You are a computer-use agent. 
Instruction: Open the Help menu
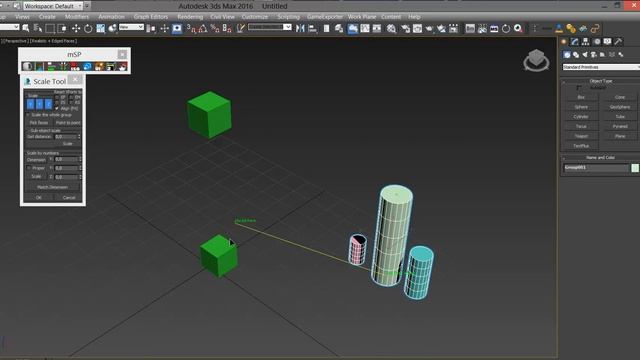pyautogui.click(x=414, y=17)
